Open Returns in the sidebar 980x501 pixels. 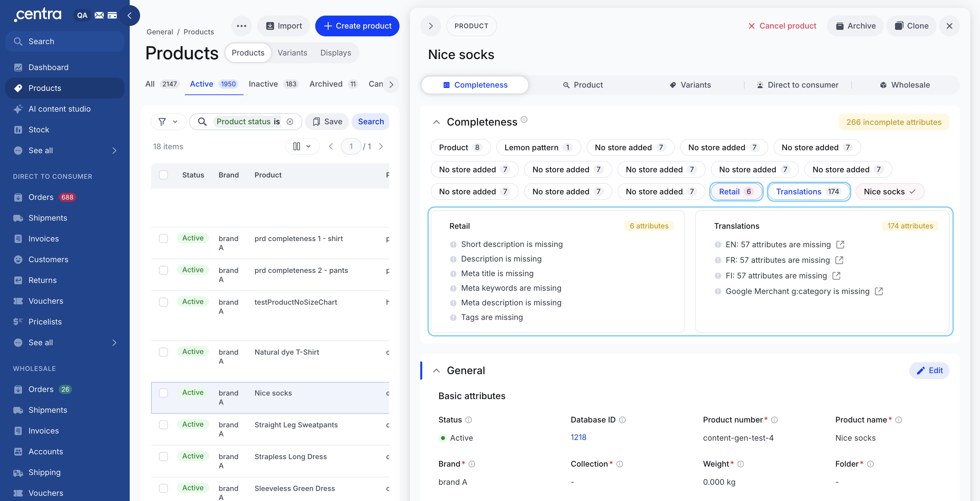(x=65, y=280)
